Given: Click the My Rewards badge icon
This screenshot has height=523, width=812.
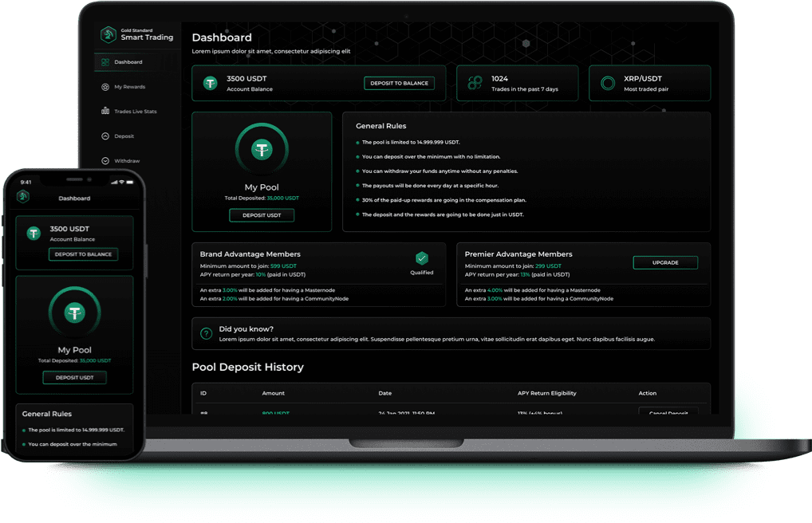Looking at the screenshot, I should [x=105, y=87].
